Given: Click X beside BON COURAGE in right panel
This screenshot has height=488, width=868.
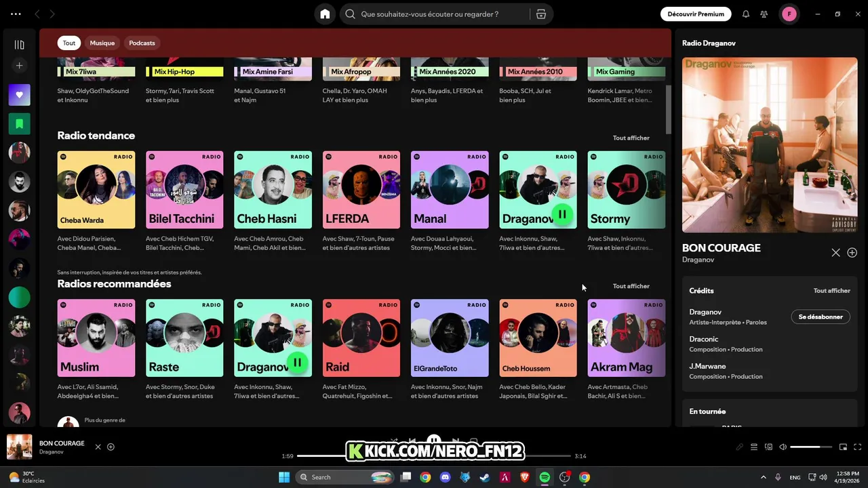Looking at the screenshot, I should [835, 252].
